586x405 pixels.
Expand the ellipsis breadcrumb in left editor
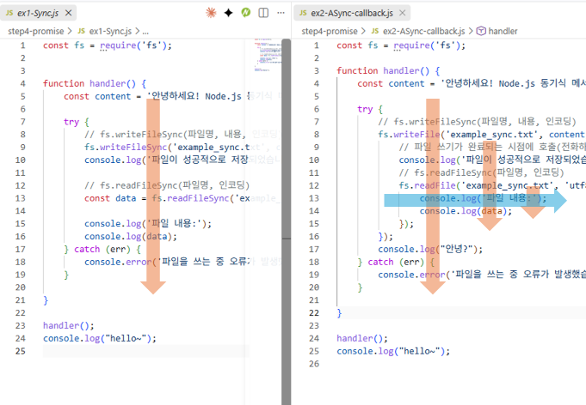145,31
